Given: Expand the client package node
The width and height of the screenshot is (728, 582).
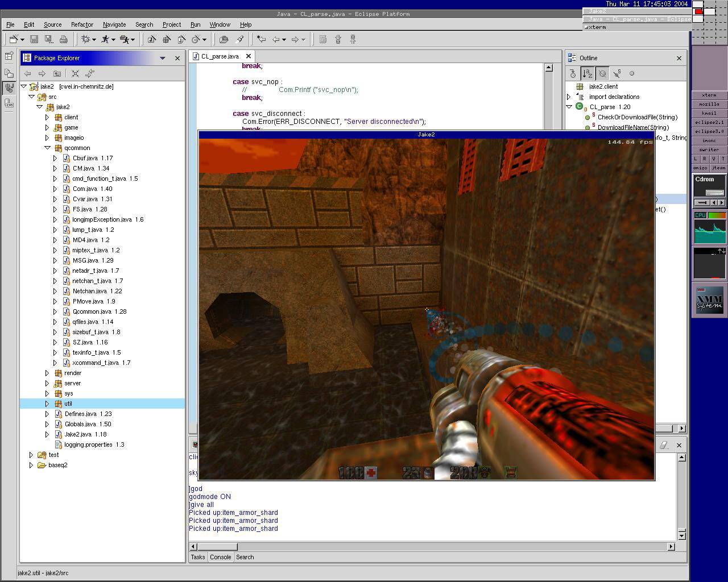Looking at the screenshot, I should click(47, 117).
